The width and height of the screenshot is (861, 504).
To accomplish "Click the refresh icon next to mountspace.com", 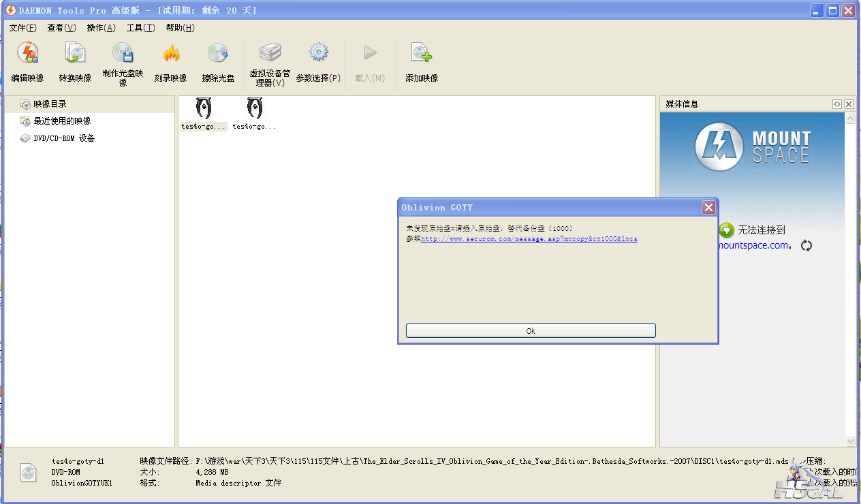I will [807, 246].
